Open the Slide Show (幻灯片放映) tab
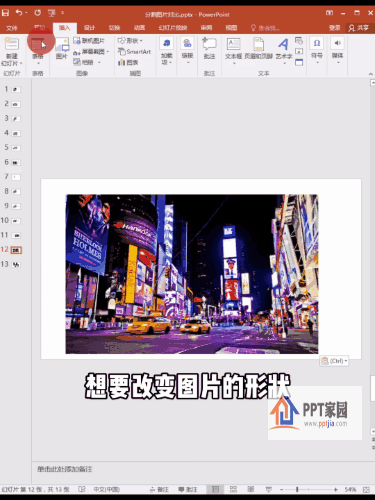 tap(173, 28)
